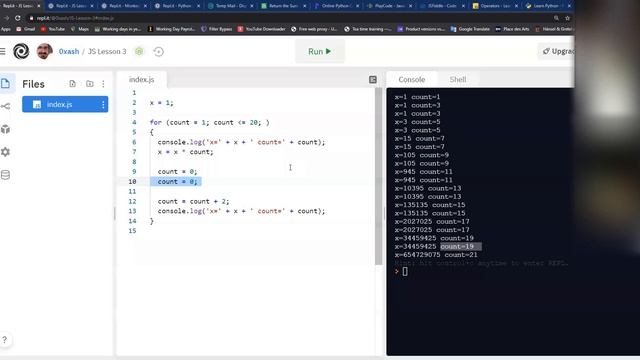
Task: Close the Temp Mail browser tab
Action: (x=251, y=6)
